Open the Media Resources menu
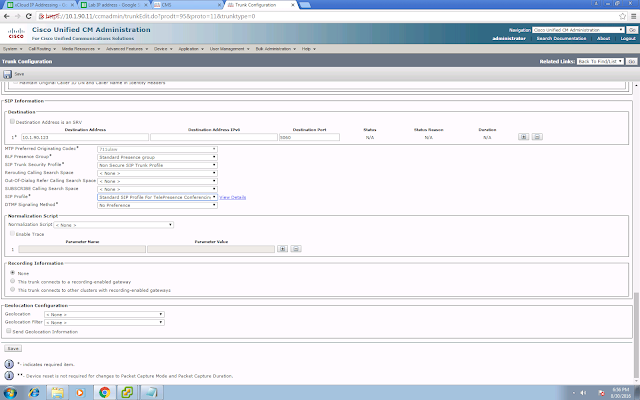 (81, 49)
